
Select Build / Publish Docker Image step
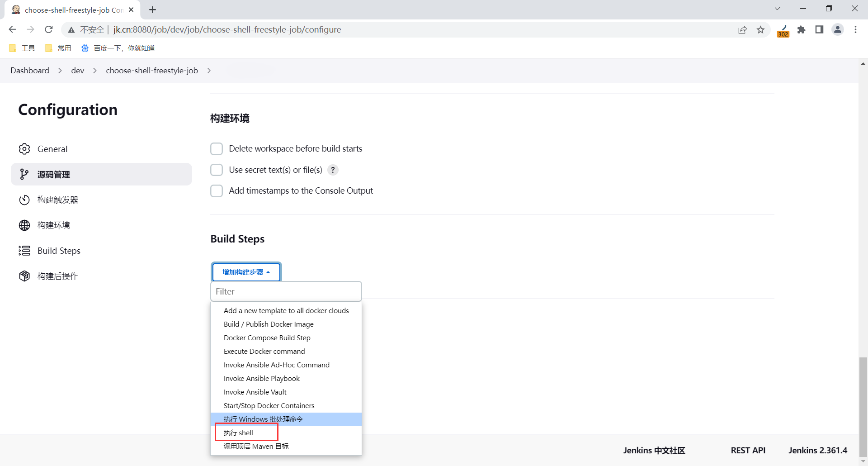point(286,324)
